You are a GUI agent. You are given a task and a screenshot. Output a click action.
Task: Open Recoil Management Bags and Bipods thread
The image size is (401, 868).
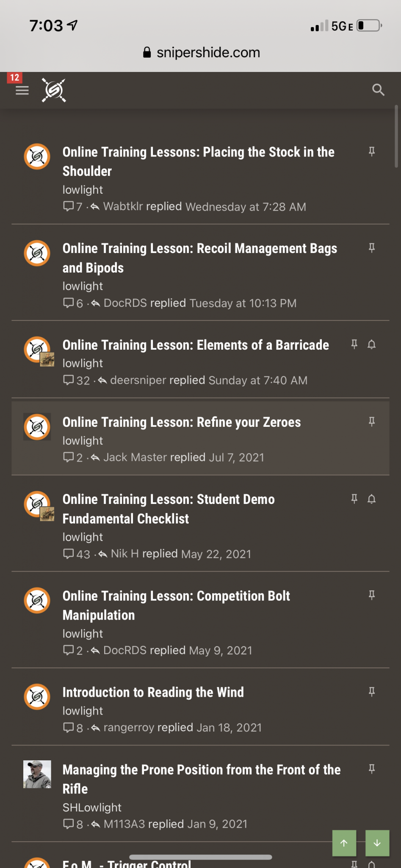(200, 258)
